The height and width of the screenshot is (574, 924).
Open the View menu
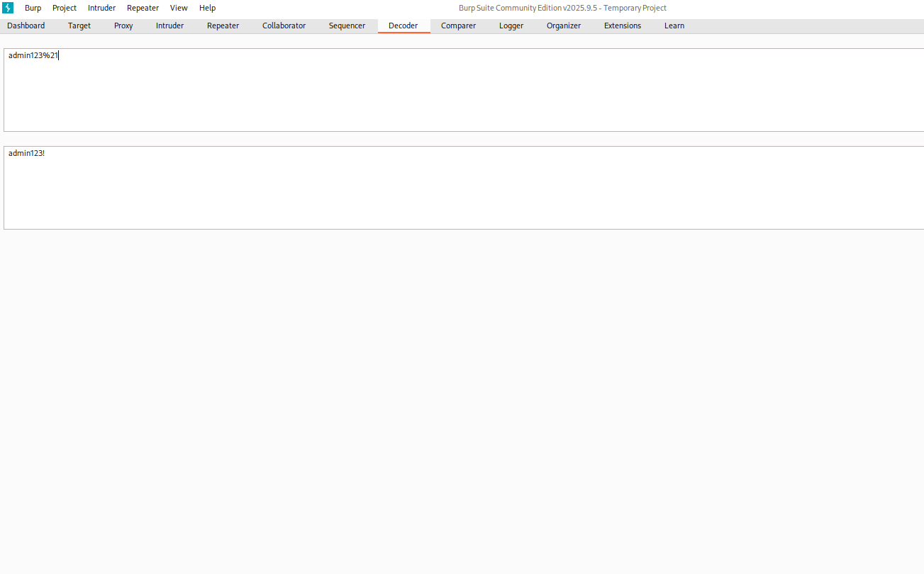coord(179,8)
